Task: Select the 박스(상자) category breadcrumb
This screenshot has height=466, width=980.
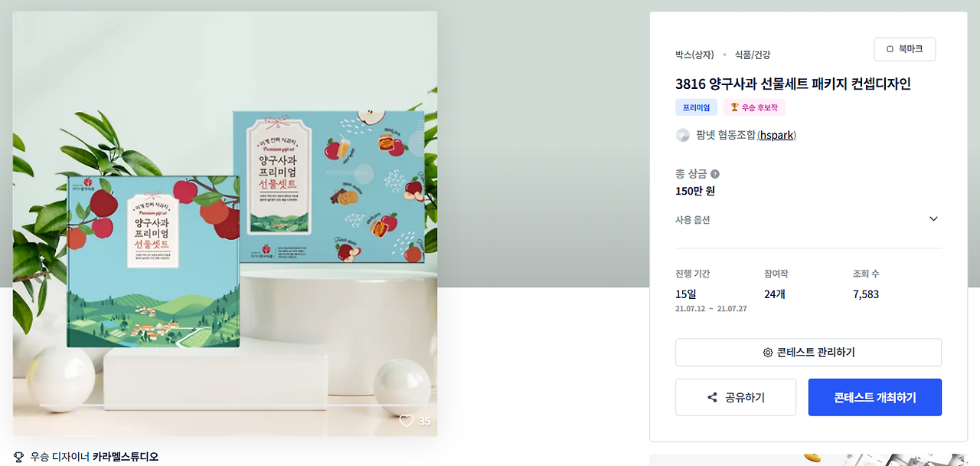Action: [694, 55]
